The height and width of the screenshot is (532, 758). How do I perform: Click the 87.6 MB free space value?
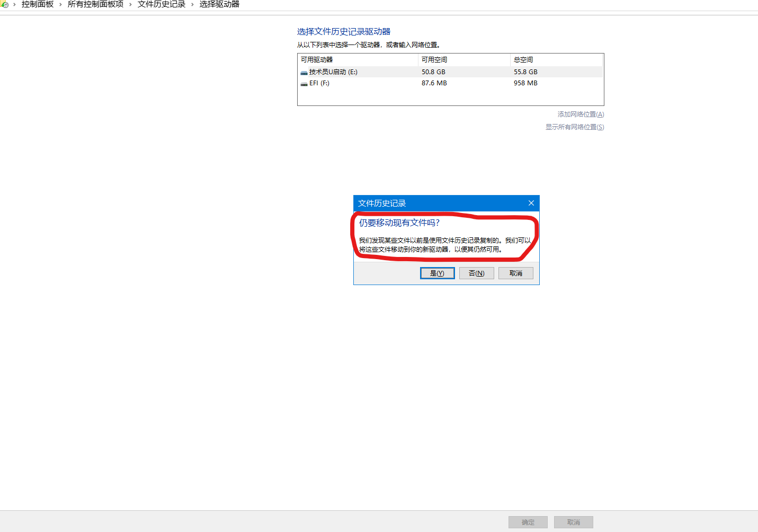tap(434, 83)
